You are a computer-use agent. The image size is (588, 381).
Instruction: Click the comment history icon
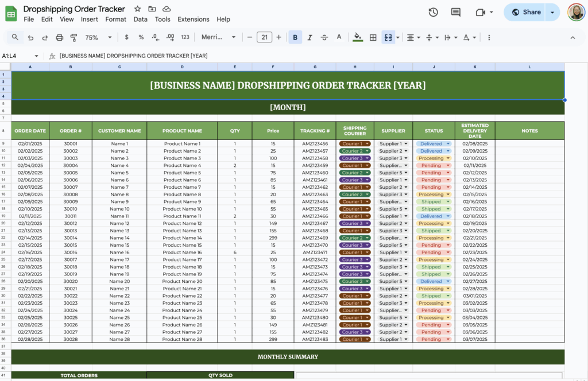coord(457,11)
